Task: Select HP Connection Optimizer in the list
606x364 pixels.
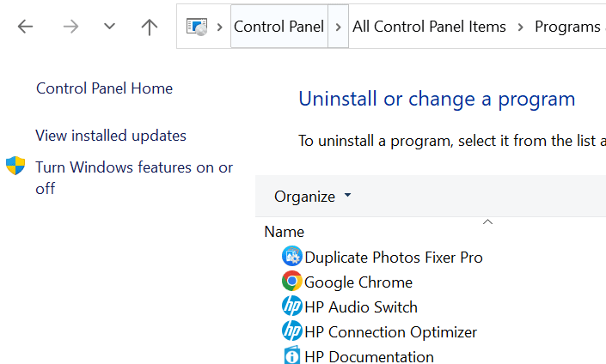Action: pos(390,331)
